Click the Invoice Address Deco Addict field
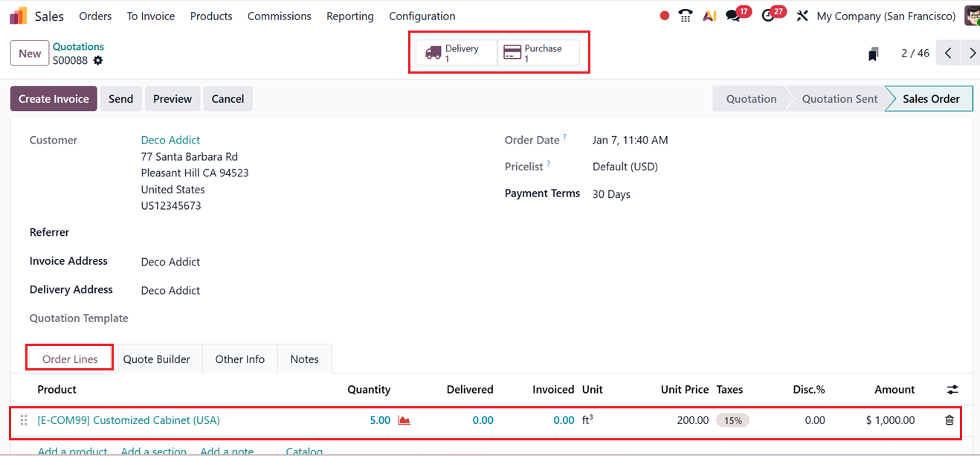The width and height of the screenshot is (980, 456). click(170, 262)
